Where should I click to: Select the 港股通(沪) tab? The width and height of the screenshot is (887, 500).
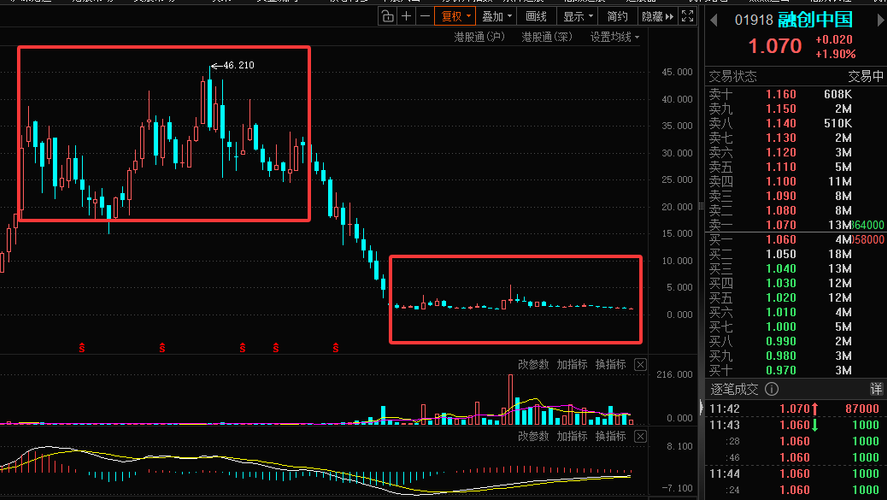[479, 37]
